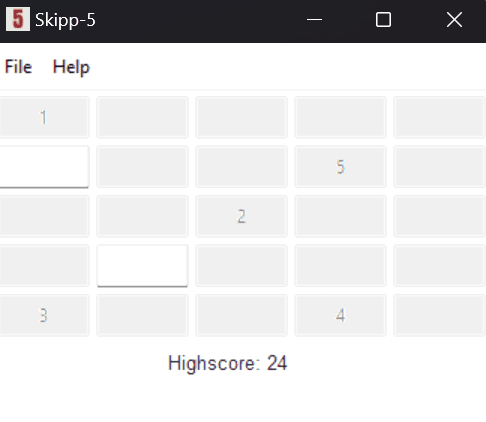
Task: Select the grid cell numbered 2
Action: pos(242,216)
